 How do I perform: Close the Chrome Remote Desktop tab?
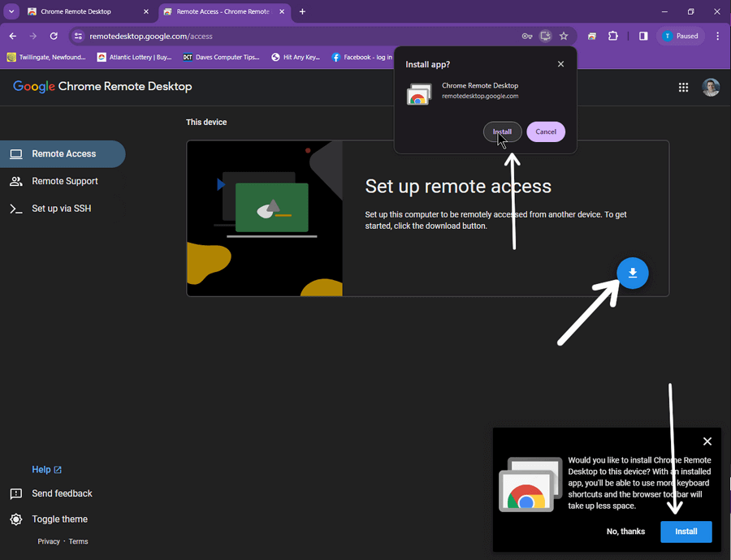click(x=146, y=11)
